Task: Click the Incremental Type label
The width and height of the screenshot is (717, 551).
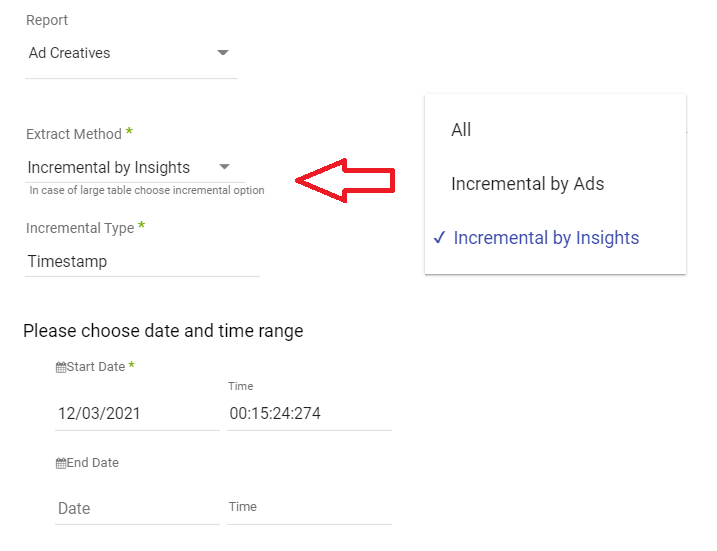Action: (80, 228)
